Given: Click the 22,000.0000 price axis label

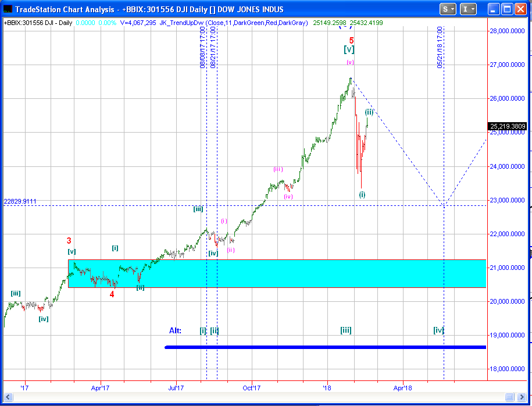Looking at the screenshot, I should (x=507, y=234).
